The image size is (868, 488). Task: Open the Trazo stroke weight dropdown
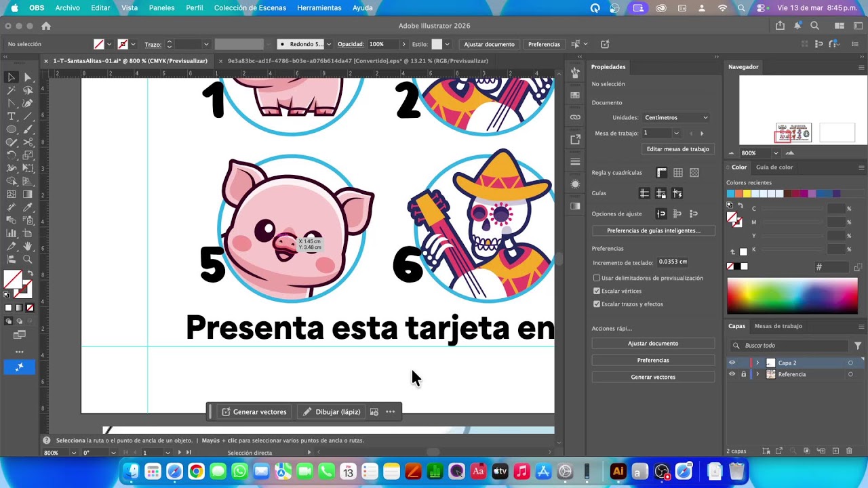pos(206,44)
